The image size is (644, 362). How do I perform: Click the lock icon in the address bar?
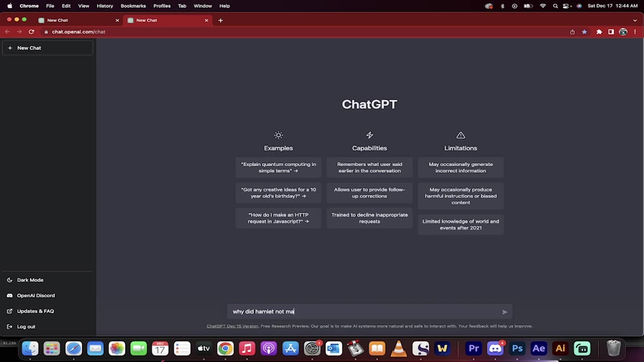(x=46, y=32)
